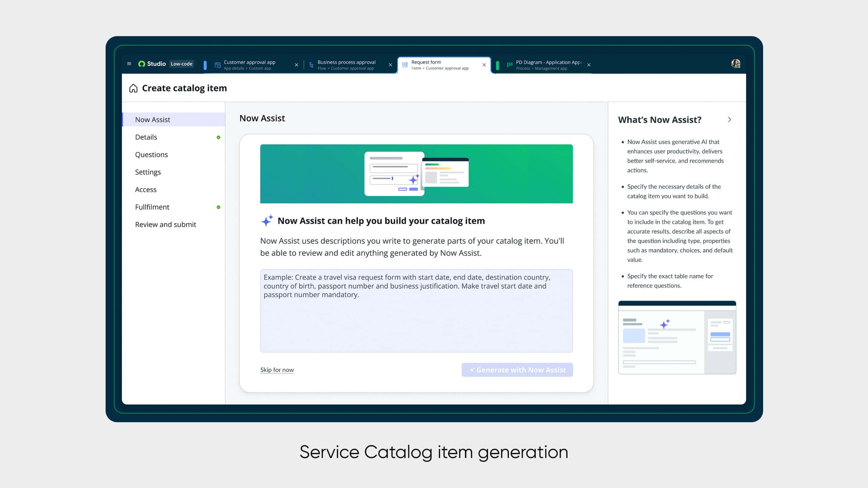Open the hamburger navigation menu

tap(129, 64)
